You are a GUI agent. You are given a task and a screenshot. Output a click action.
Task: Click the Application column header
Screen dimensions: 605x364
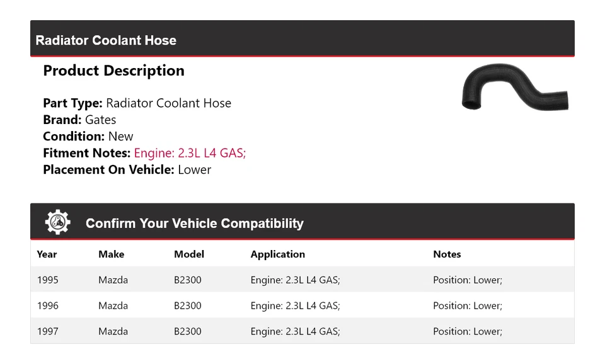click(x=277, y=254)
